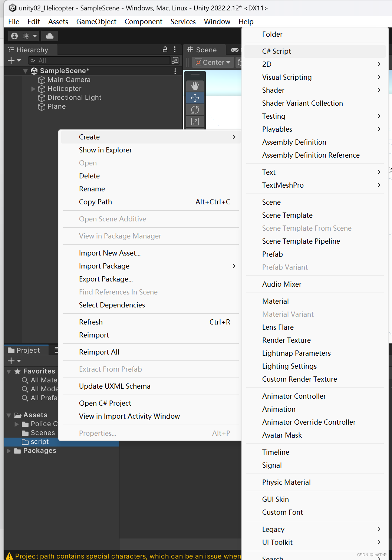Image resolution: width=392 pixels, height=560 pixels.
Task: Open the GameObject menu
Action: pyautogui.click(x=96, y=22)
